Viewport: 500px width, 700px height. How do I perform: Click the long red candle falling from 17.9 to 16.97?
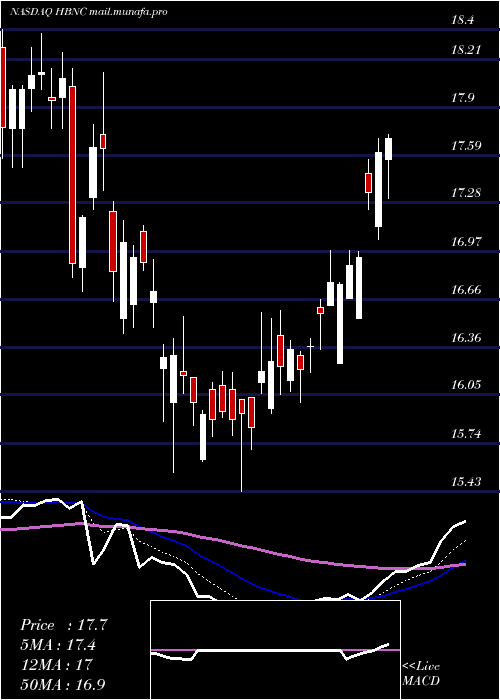click(x=72, y=175)
